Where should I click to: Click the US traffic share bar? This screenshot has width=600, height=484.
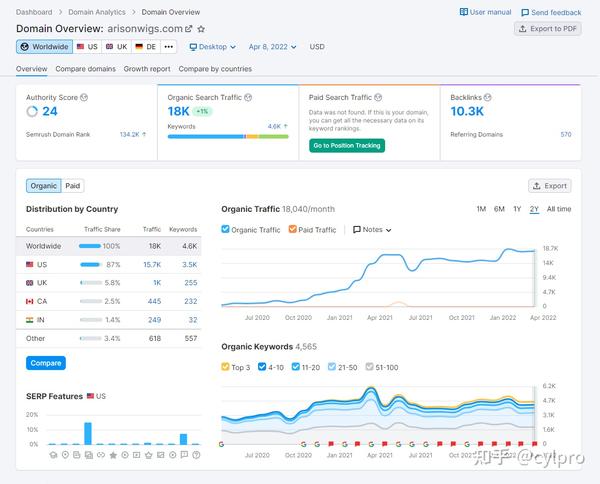point(90,264)
